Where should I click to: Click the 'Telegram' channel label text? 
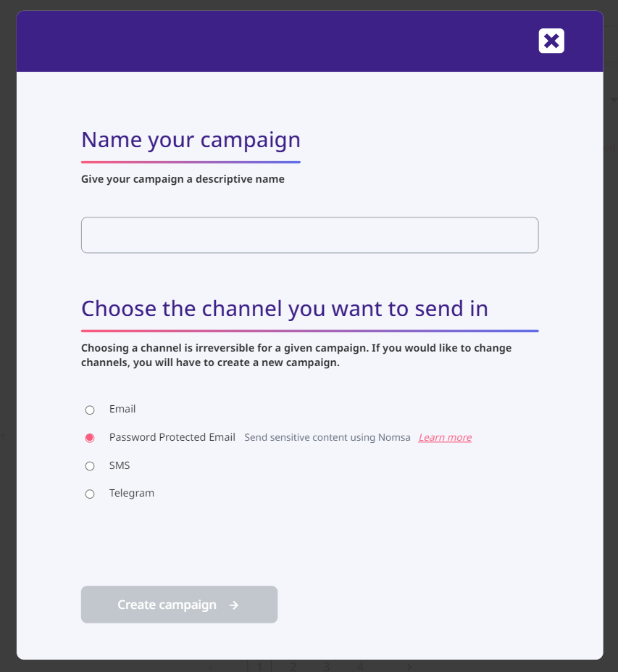coord(132,494)
